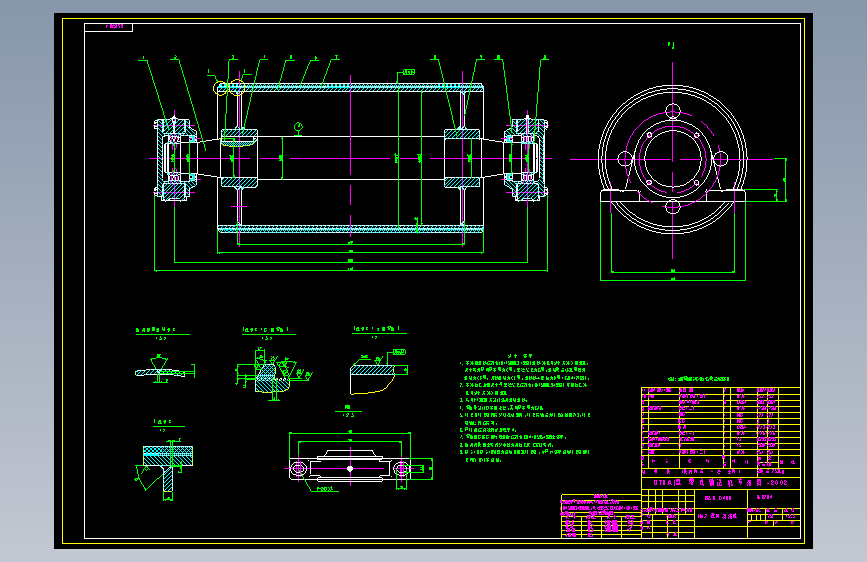Select the left hatched hub section
Image resolution: width=867 pixels, height=562 pixels.
239,159
